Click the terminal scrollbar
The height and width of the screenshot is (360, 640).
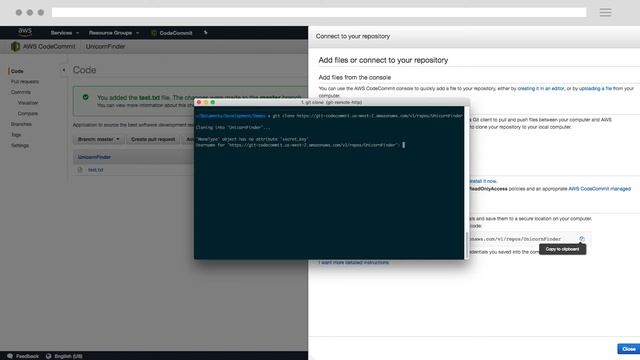click(x=467, y=245)
